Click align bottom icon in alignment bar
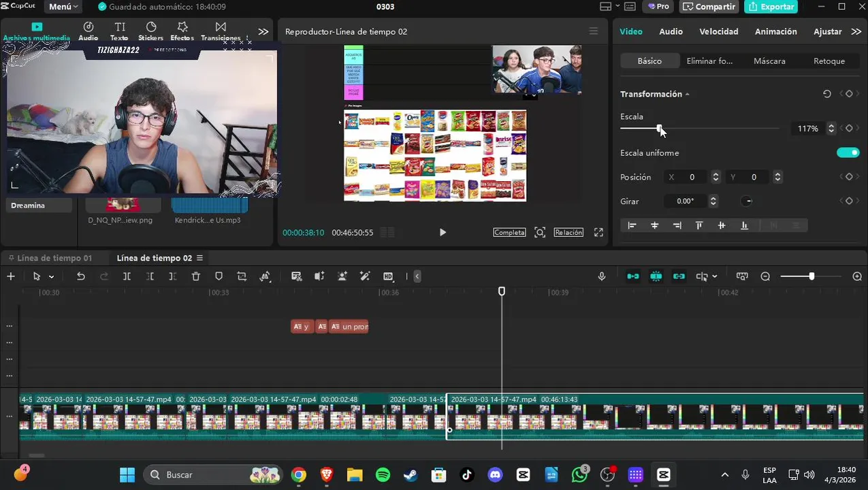Viewport: 868px width, 490px height. pyautogui.click(x=744, y=225)
